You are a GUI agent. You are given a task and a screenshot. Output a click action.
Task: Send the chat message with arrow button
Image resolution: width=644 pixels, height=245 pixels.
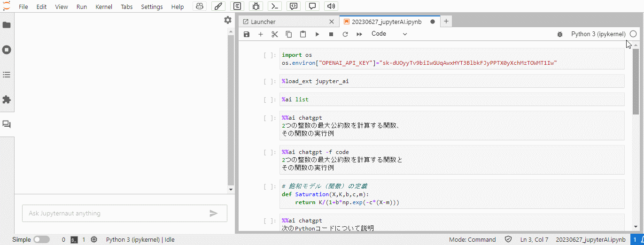click(214, 213)
